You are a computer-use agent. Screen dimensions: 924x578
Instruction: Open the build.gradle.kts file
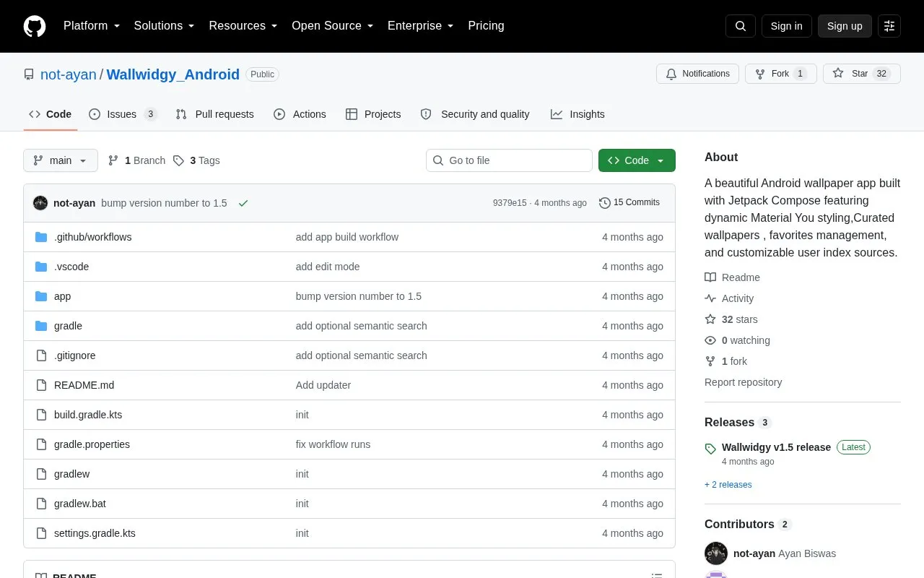click(x=88, y=415)
